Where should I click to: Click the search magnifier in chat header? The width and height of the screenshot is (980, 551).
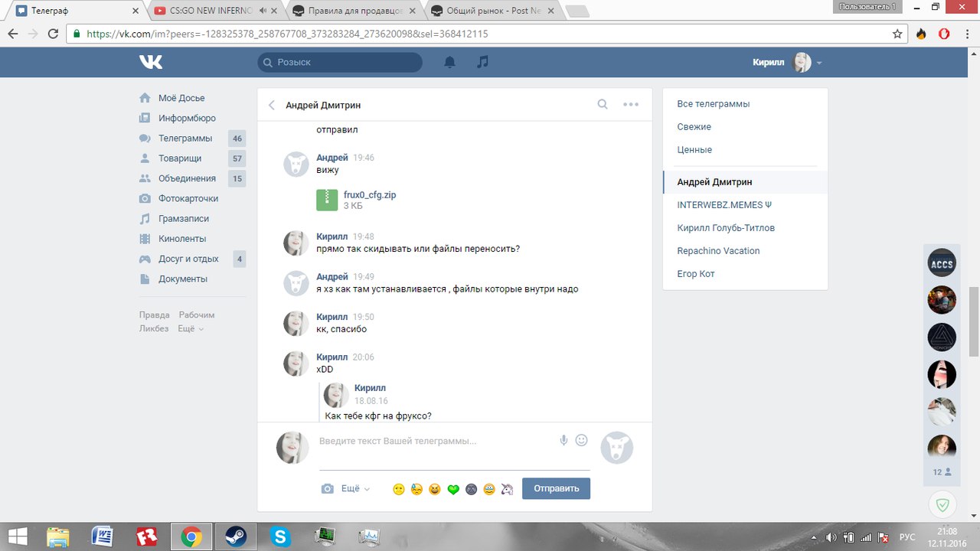coord(603,105)
